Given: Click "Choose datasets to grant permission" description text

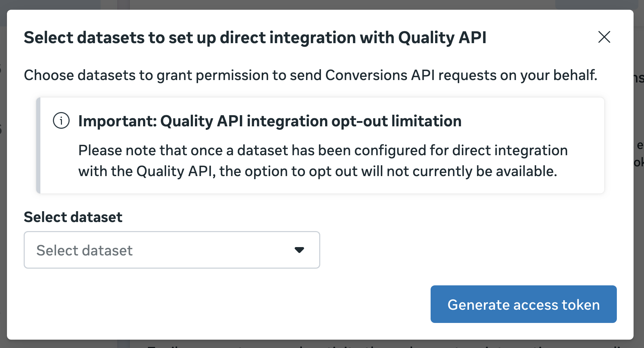Looking at the screenshot, I should click(x=310, y=75).
